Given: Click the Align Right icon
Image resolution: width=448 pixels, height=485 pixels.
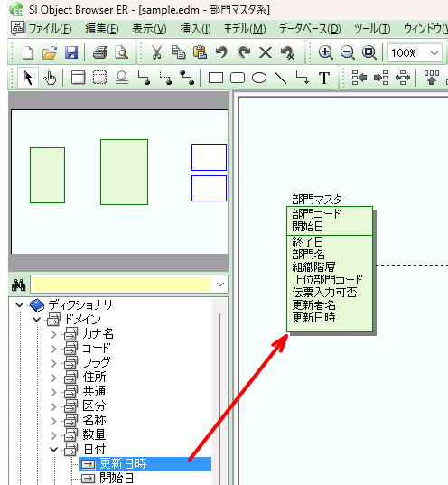Looking at the screenshot, I should coord(381,78).
